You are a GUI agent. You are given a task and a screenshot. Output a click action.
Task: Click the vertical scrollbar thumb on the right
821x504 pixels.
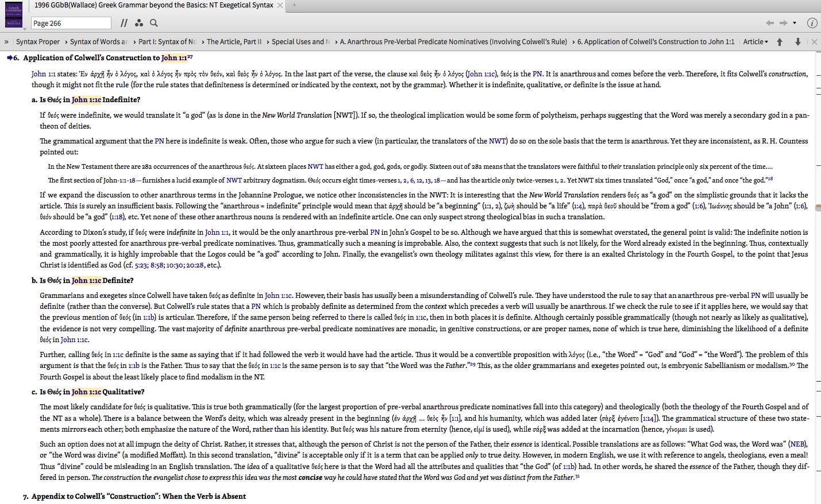(x=818, y=208)
